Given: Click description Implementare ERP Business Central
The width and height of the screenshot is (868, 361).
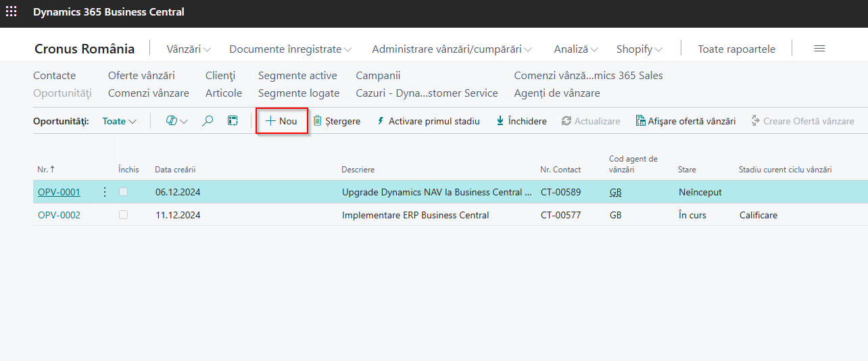Looking at the screenshot, I should [416, 215].
